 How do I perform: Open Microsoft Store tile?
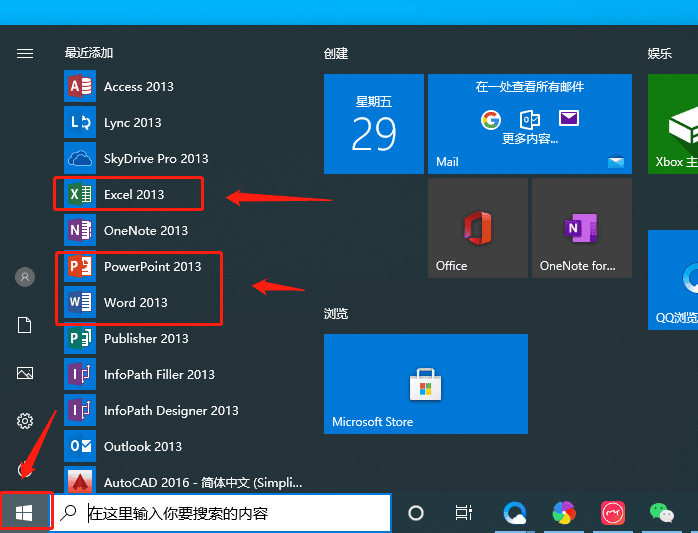click(x=426, y=384)
